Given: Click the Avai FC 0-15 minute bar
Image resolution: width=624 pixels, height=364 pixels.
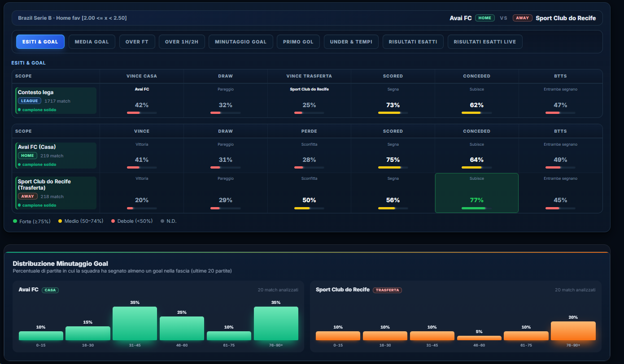Looking at the screenshot, I should [x=41, y=336].
